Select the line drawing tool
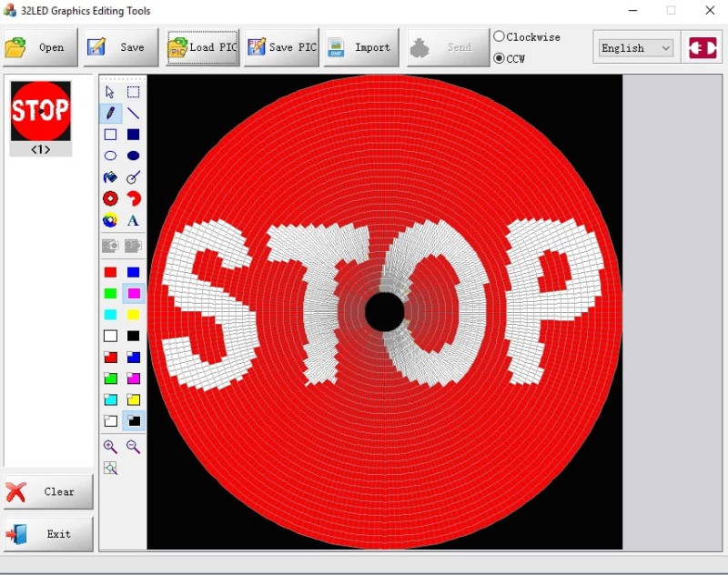Screen dimensions: 728x575 (133, 113)
